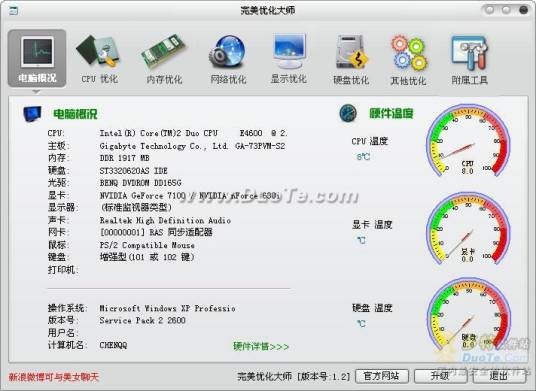Screen dimensions: 536x391
Task: Select the 显示优化 monitor icon
Action: coord(289,51)
